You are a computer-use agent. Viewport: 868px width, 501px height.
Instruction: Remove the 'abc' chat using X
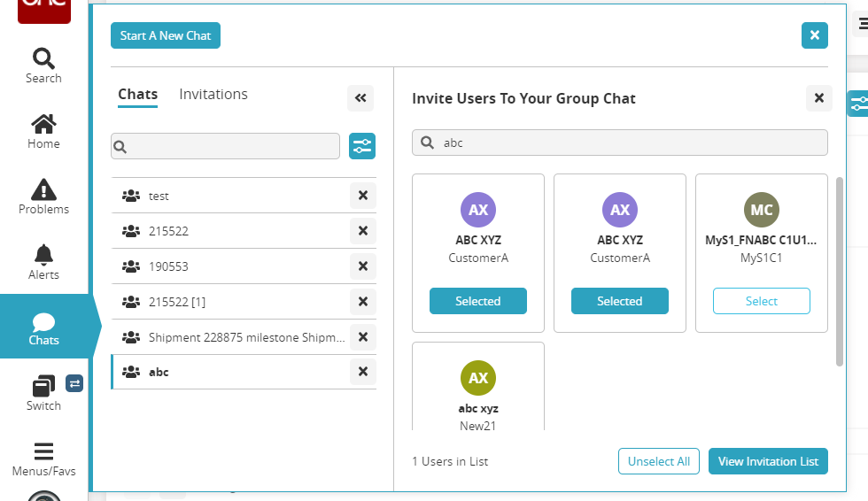(362, 372)
